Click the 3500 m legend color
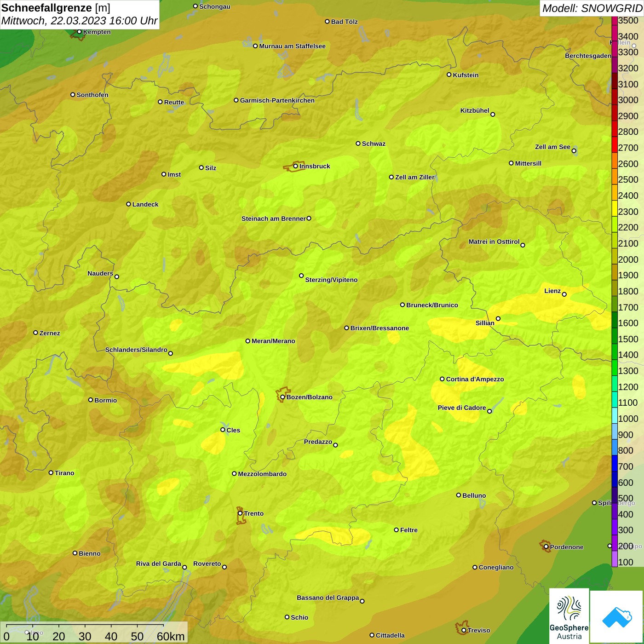The width and height of the screenshot is (644, 644). 615,20
